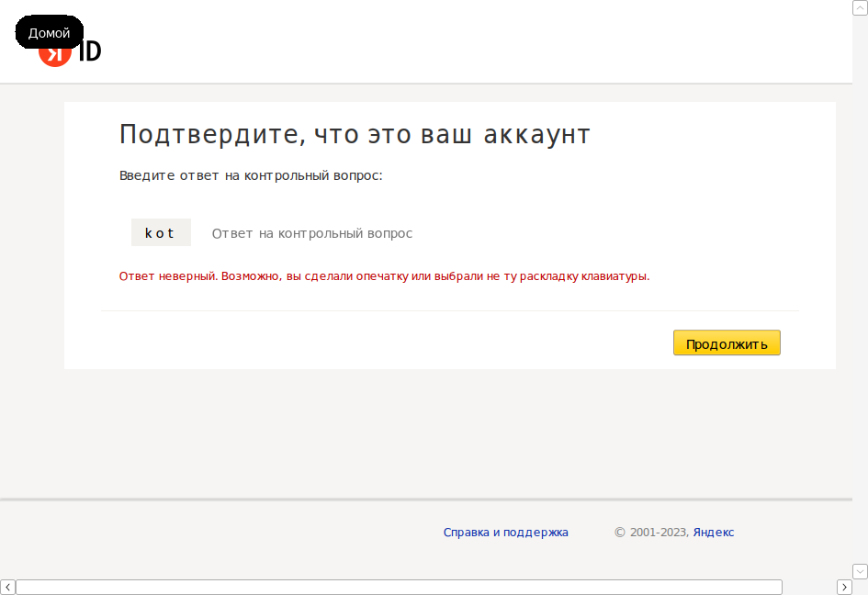Click the kot question label
The width and height of the screenshot is (868, 595).
161,232
